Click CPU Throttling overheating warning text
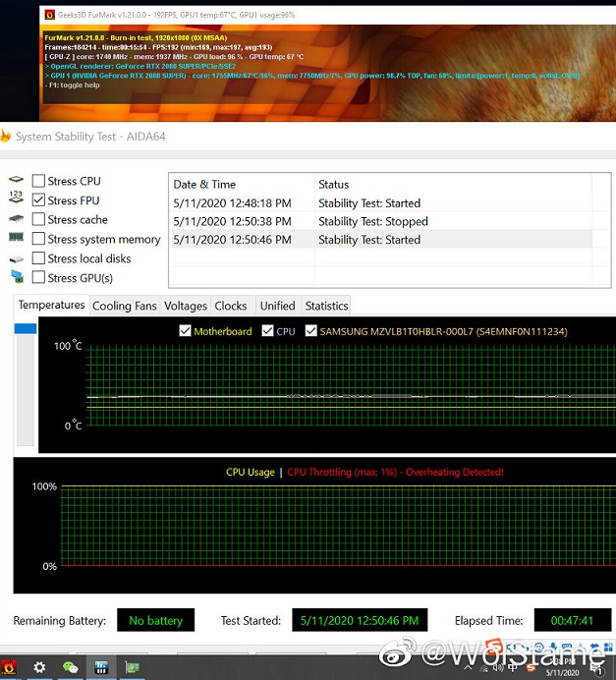The image size is (616, 680). pyautogui.click(x=395, y=472)
